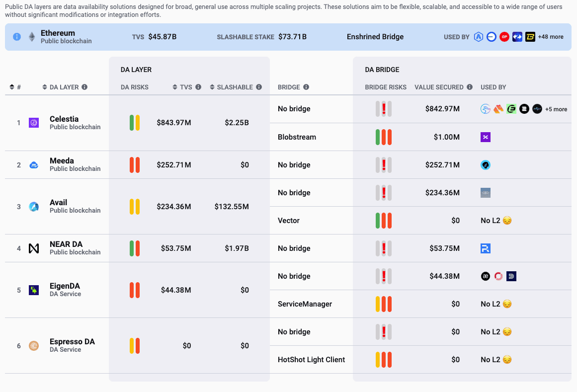This screenshot has width=577, height=392.
Task: Click the info icon next to SLASHABLE header
Action: [x=259, y=87]
